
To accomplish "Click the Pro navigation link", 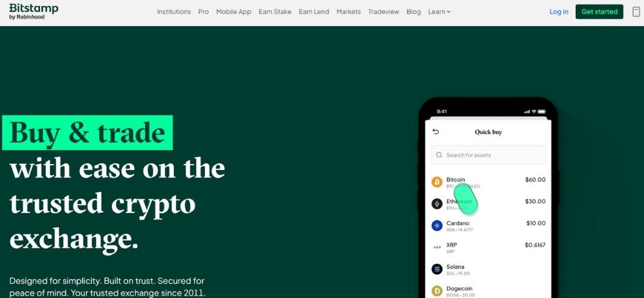I will (204, 12).
